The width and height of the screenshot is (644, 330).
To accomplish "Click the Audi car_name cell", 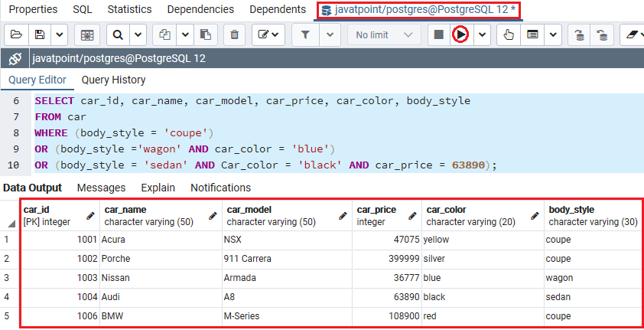I will (x=161, y=297).
